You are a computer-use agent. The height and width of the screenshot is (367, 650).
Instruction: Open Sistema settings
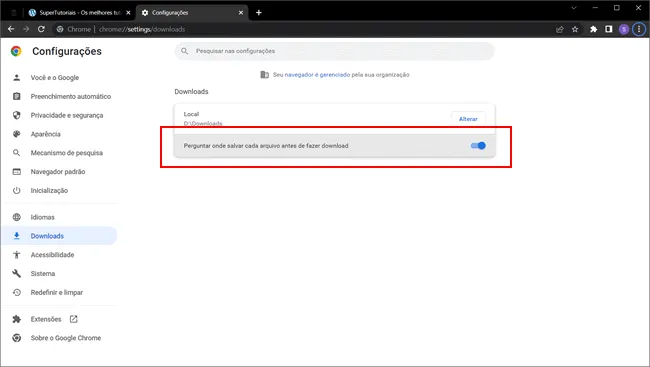pyautogui.click(x=43, y=274)
